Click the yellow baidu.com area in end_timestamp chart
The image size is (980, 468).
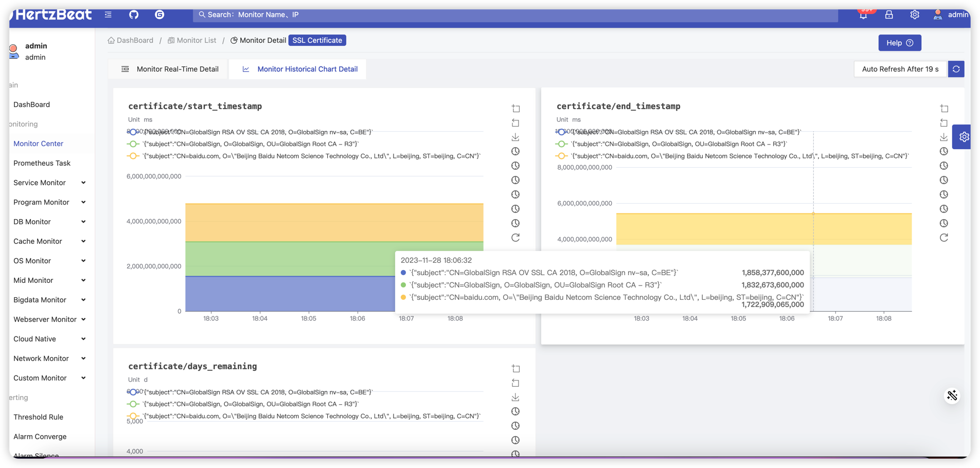point(764,229)
